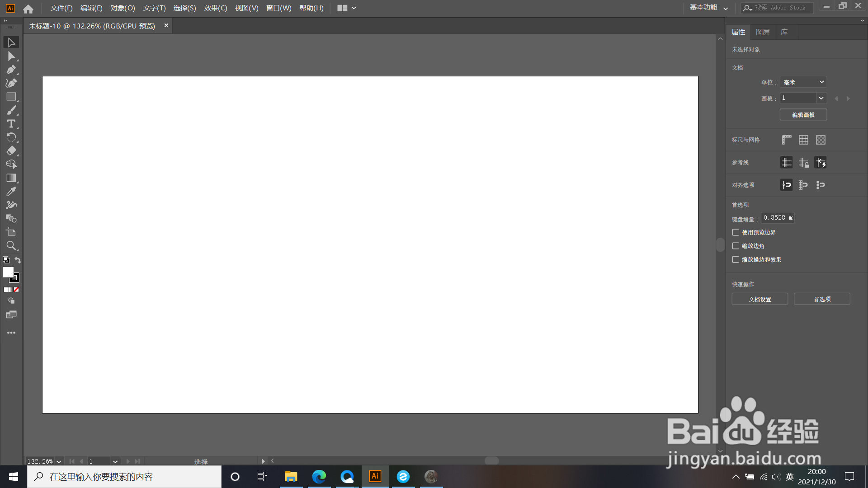Open the 文件(F) menu
This screenshot has width=868, height=488.
pos(61,8)
